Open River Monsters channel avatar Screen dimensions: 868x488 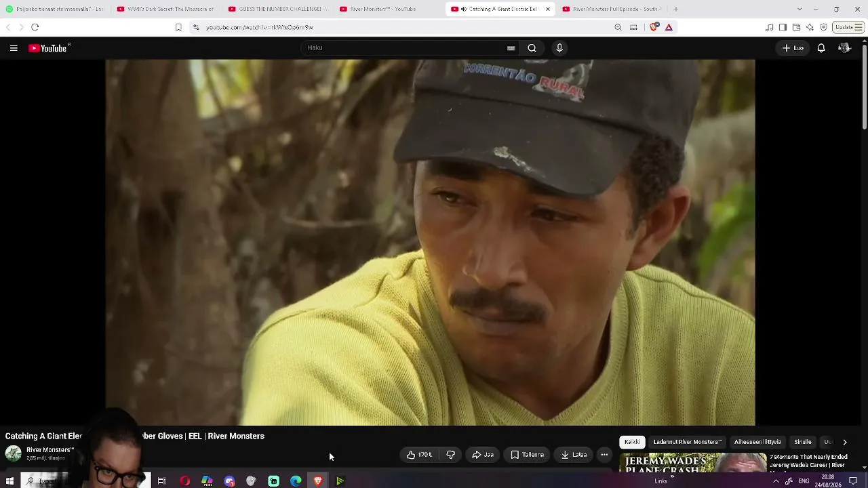coord(14,453)
